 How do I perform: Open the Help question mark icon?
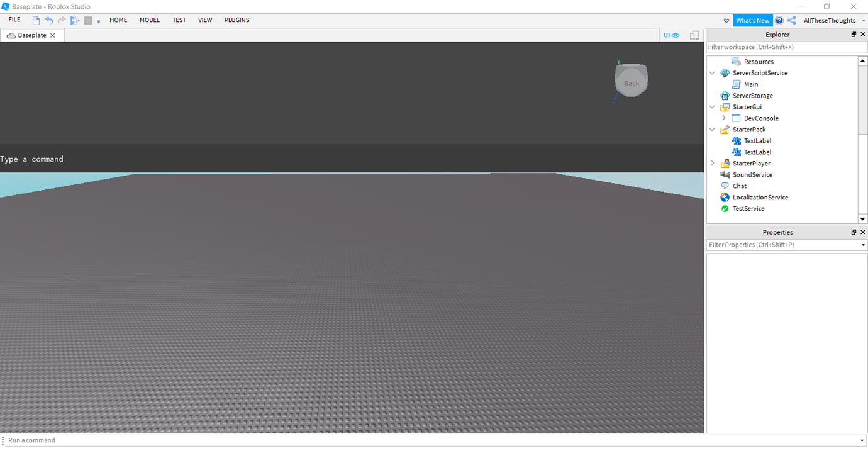coord(779,21)
